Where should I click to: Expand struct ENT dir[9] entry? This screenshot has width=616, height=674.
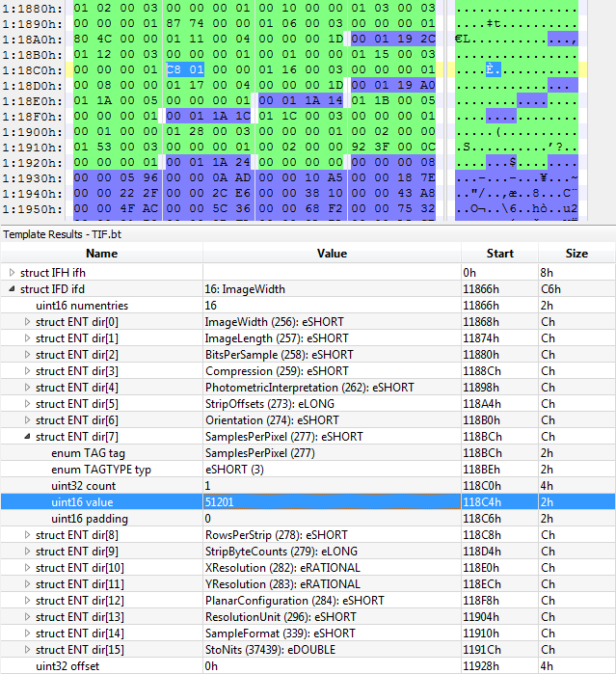point(27,552)
